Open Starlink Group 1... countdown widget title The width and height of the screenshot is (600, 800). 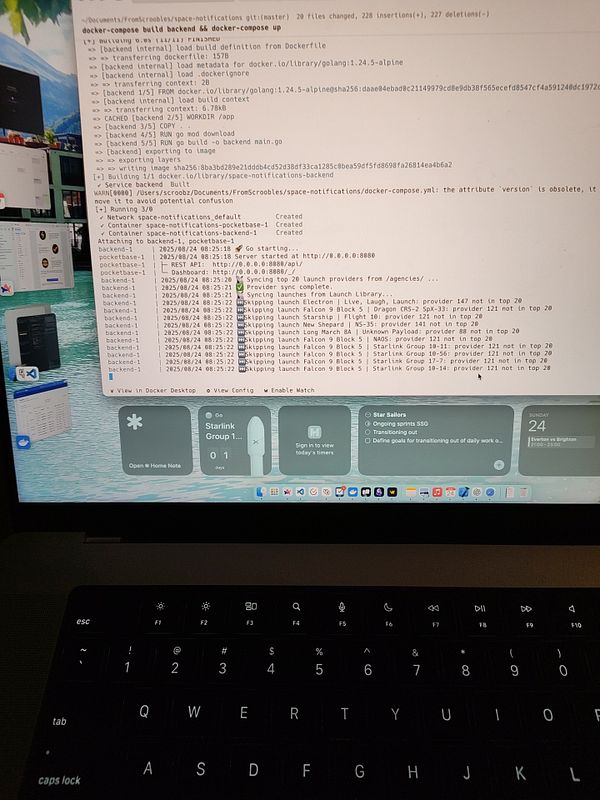(223, 431)
